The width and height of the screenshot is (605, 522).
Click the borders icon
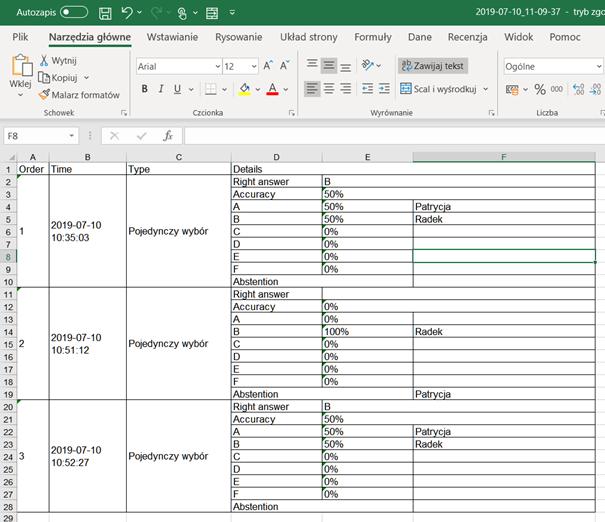click(x=211, y=89)
